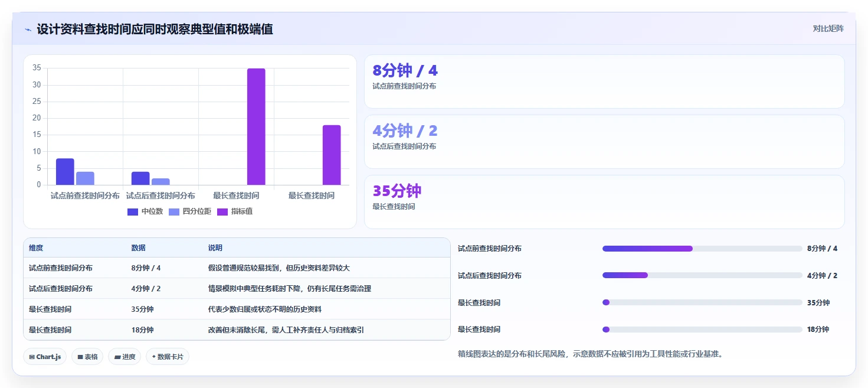Screen dimensions: 868x388
Task: Click the footnote starting 箱线图表达的是分布
Action: click(x=591, y=354)
